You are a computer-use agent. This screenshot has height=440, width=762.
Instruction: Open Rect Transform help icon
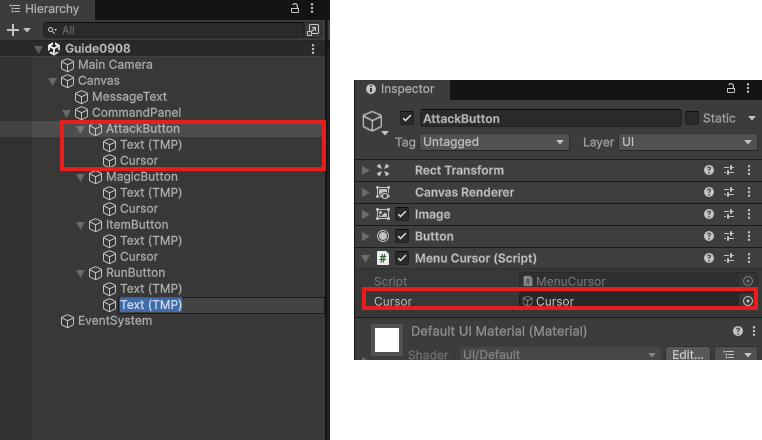tap(709, 170)
